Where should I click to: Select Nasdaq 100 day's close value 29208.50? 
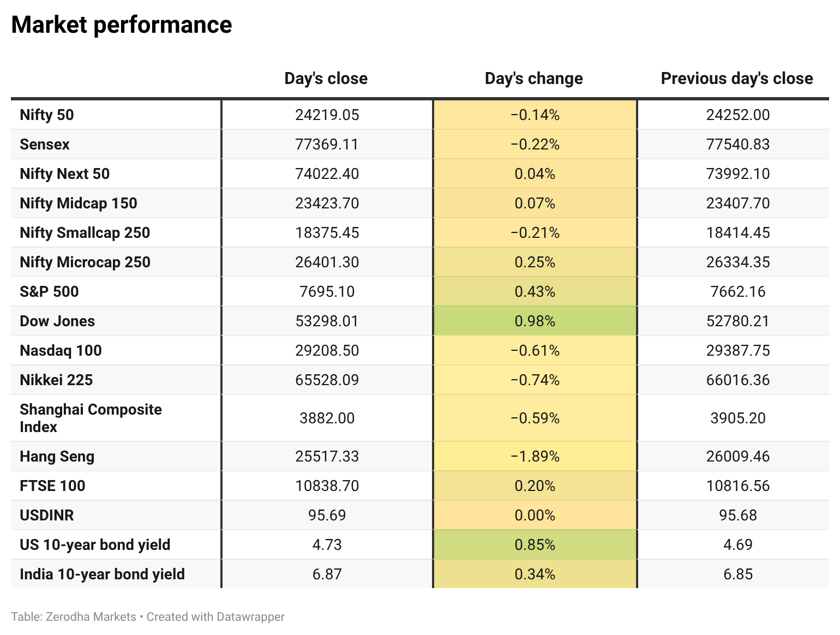(327, 350)
